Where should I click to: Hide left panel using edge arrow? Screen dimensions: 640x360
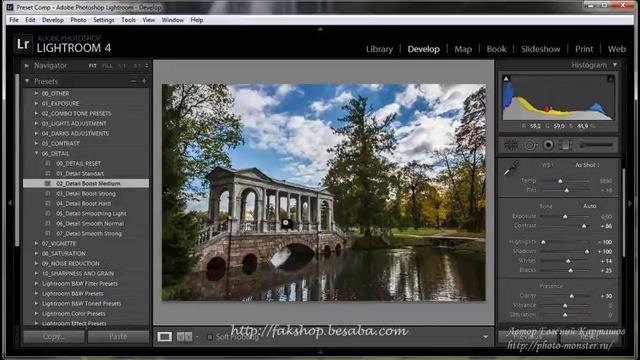click(x=10, y=202)
